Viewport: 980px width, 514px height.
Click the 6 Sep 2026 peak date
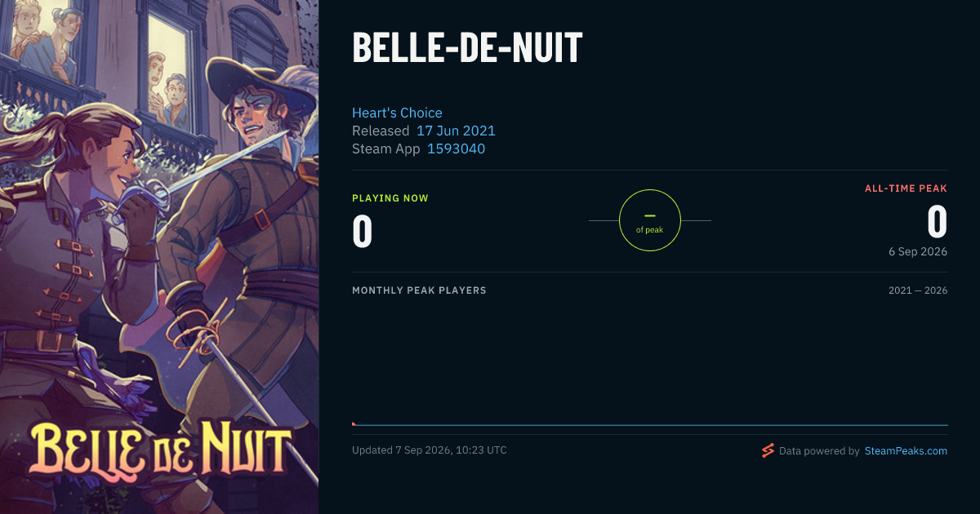918,251
